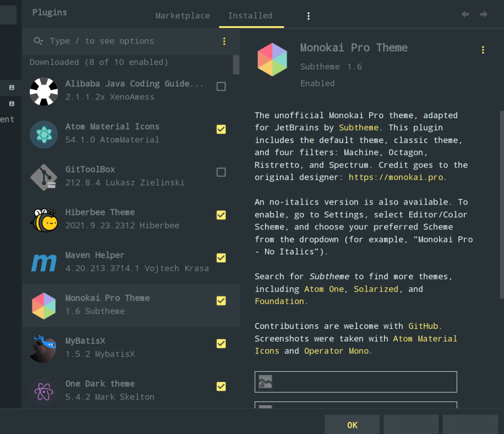This screenshot has height=434, width=504.
Task: Click the Maven Helper plugin icon
Action: (44, 263)
